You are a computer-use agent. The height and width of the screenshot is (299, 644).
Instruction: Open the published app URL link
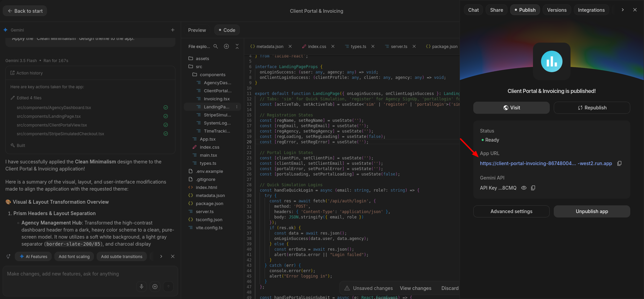point(546,163)
